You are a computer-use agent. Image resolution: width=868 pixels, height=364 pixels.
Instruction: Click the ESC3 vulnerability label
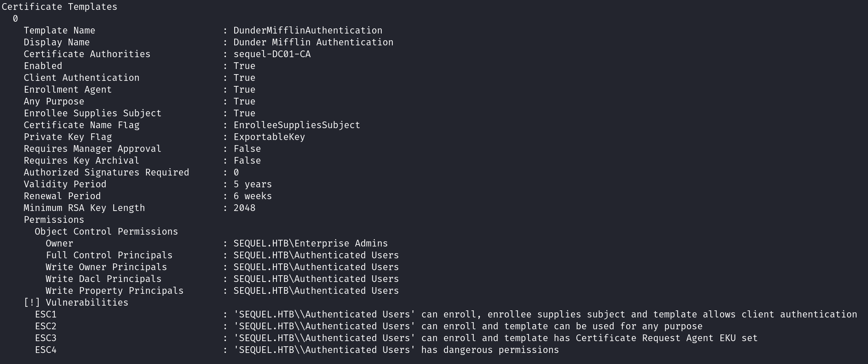click(x=46, y=338)
